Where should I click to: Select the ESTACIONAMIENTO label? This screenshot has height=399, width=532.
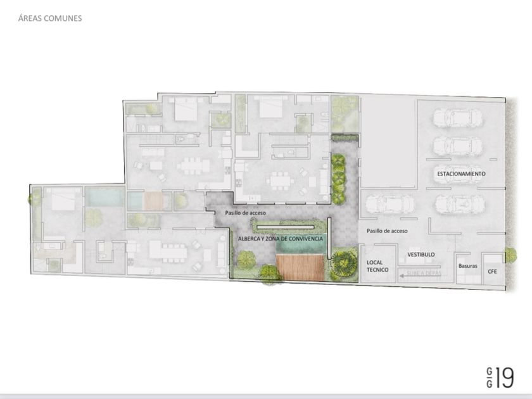pos(461,174)
